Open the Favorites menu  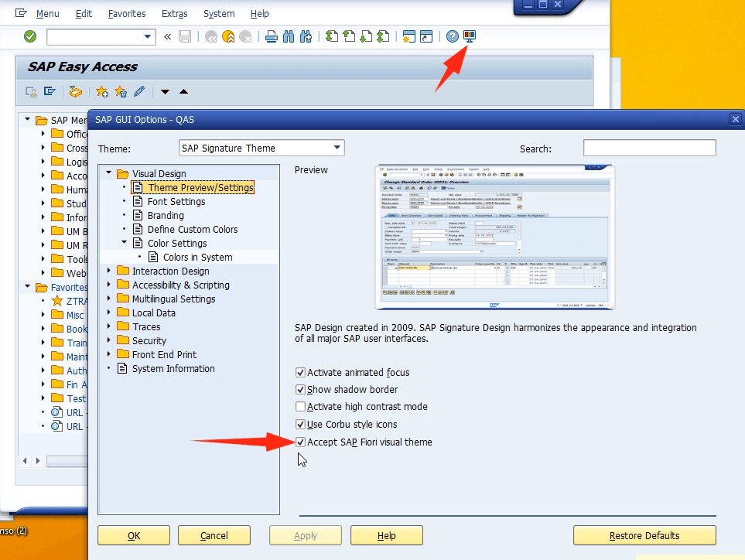coord(127,14)
